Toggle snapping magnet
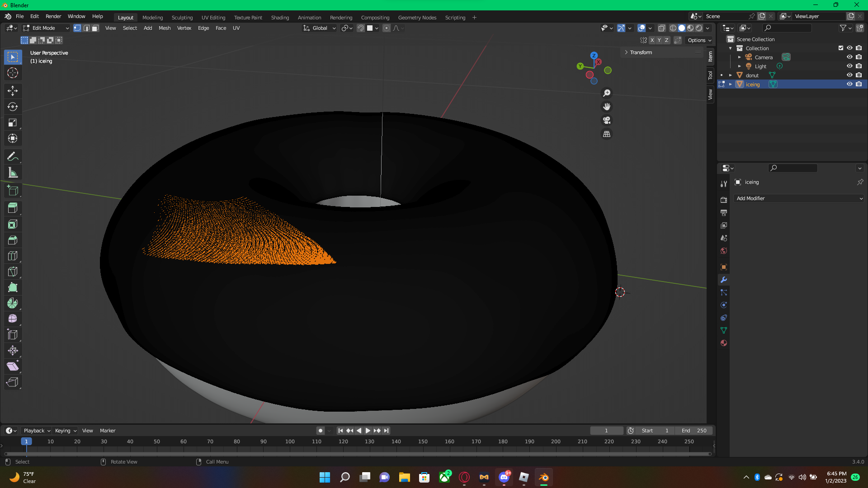This screenshot has width=868, height=488. click(360, 28)
